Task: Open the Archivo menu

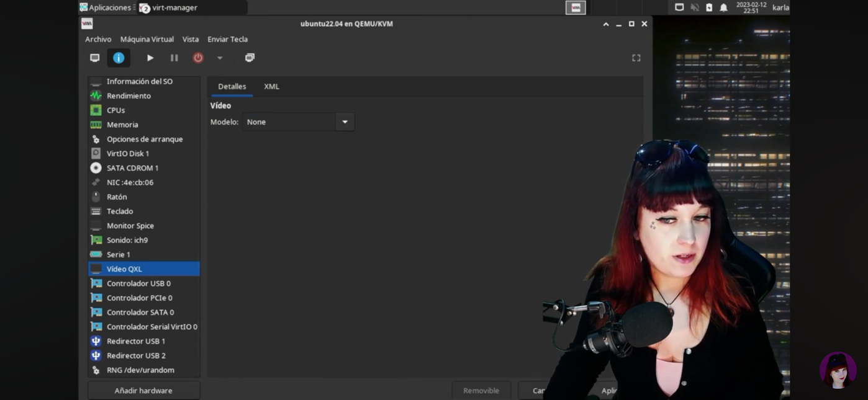Action: pyautogui.click(x=98, y=39)
